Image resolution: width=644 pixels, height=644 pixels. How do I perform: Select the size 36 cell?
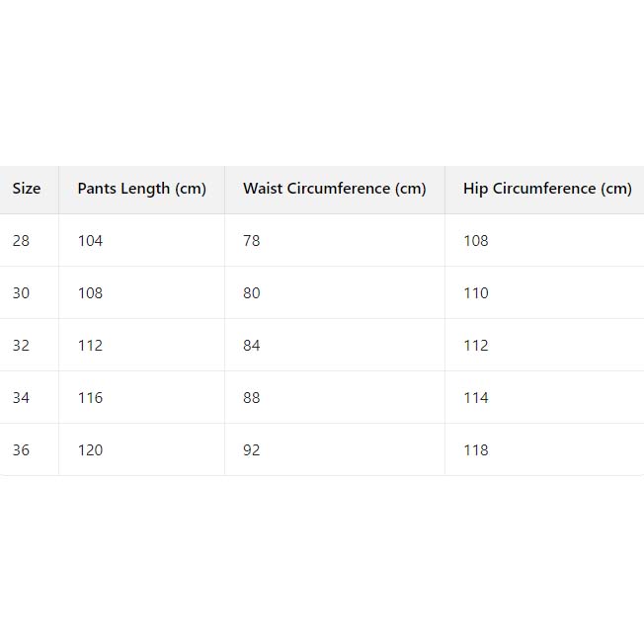coord(22,450)
